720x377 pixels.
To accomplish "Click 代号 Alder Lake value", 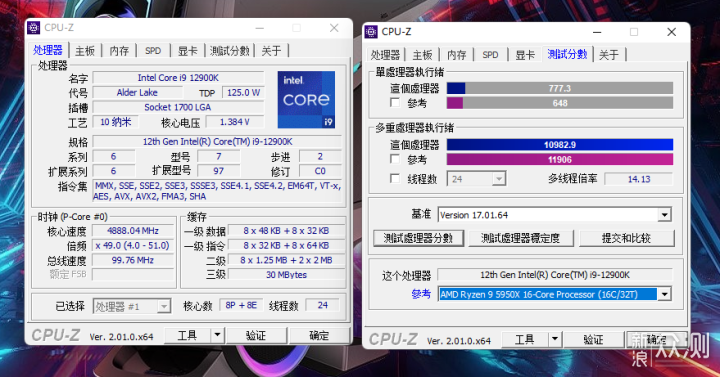I will tap(137, 92).
